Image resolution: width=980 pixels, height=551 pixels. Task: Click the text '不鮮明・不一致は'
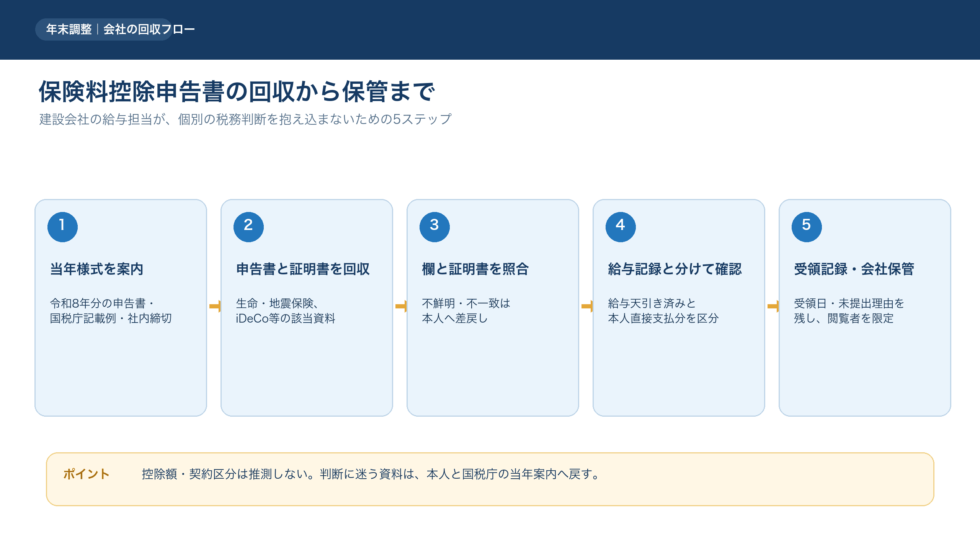pos(466,303)
